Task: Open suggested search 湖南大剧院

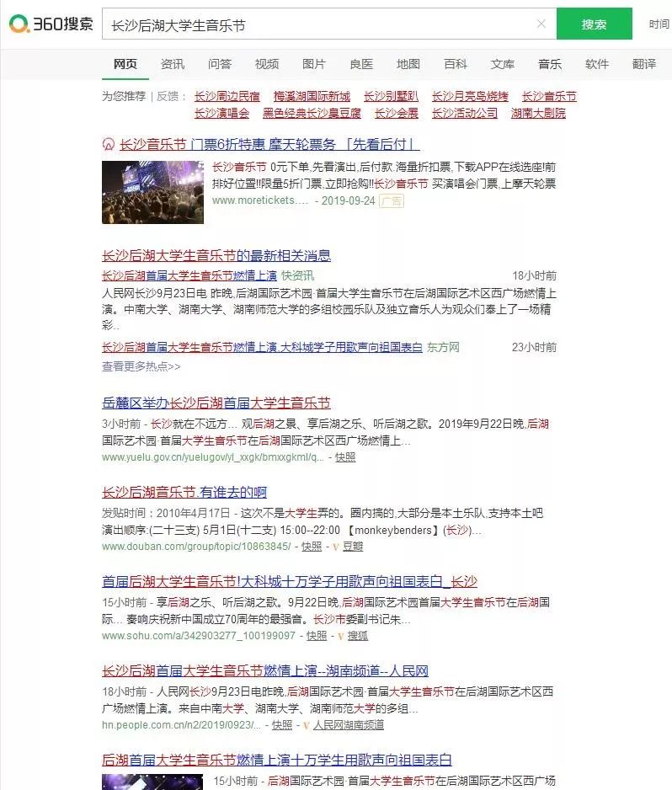Action: (x=538, y=113)
